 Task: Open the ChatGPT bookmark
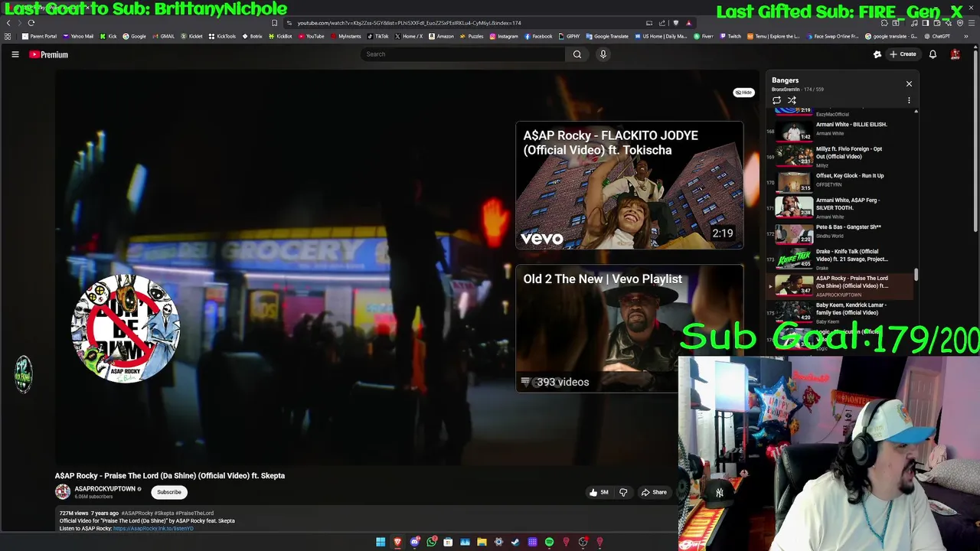(936, 36)
